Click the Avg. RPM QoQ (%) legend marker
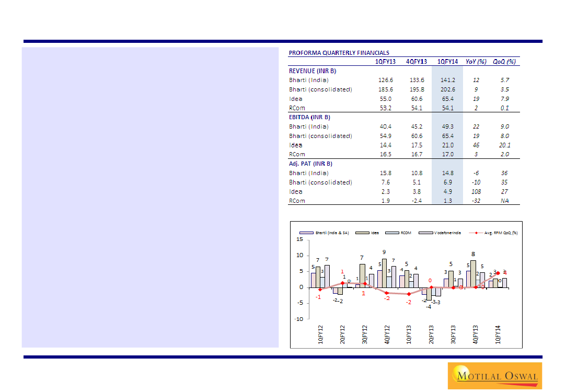The width and height of the screenshot is (566, 392). click(x=476, y=232)
